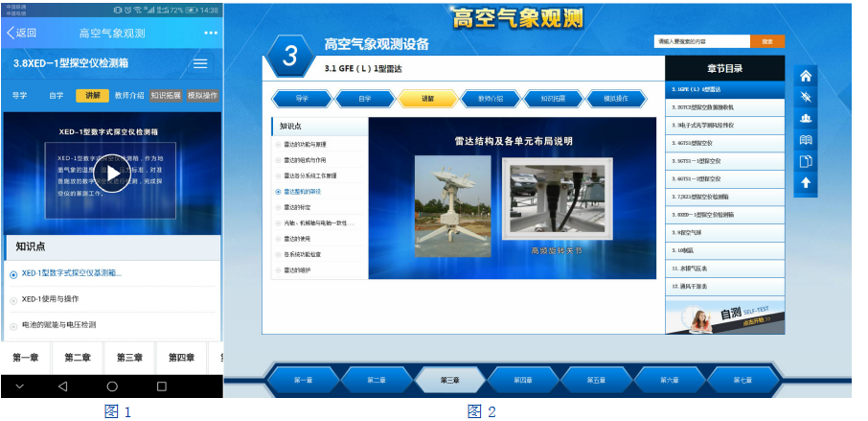The width and height of the screenshot is (868, 421).
Task: Click the orange 搜索 search button
Action: [x=766, y=42]
